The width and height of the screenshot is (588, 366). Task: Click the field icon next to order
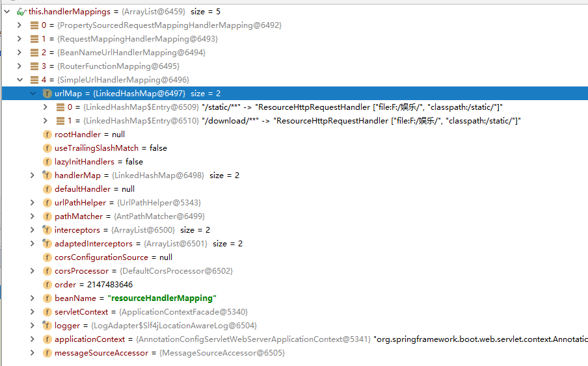47,285
